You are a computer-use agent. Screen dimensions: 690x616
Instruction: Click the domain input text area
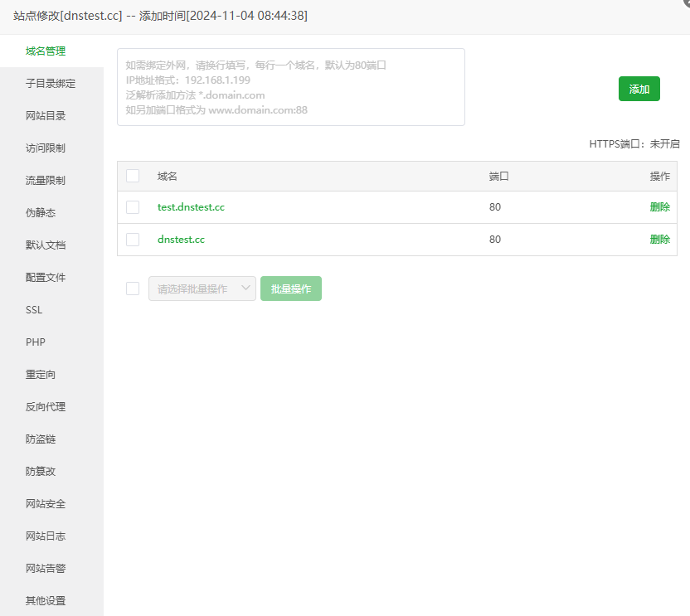tap(290, 87)
